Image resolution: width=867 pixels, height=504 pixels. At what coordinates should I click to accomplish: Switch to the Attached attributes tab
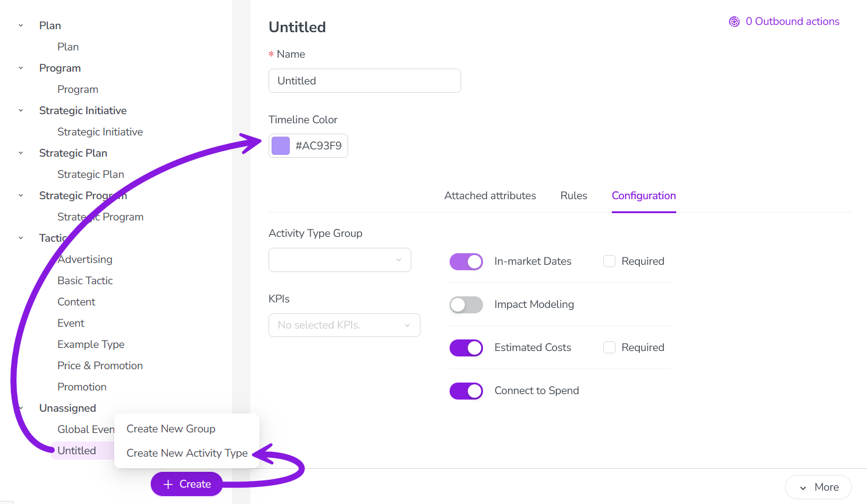pos(490,196)
